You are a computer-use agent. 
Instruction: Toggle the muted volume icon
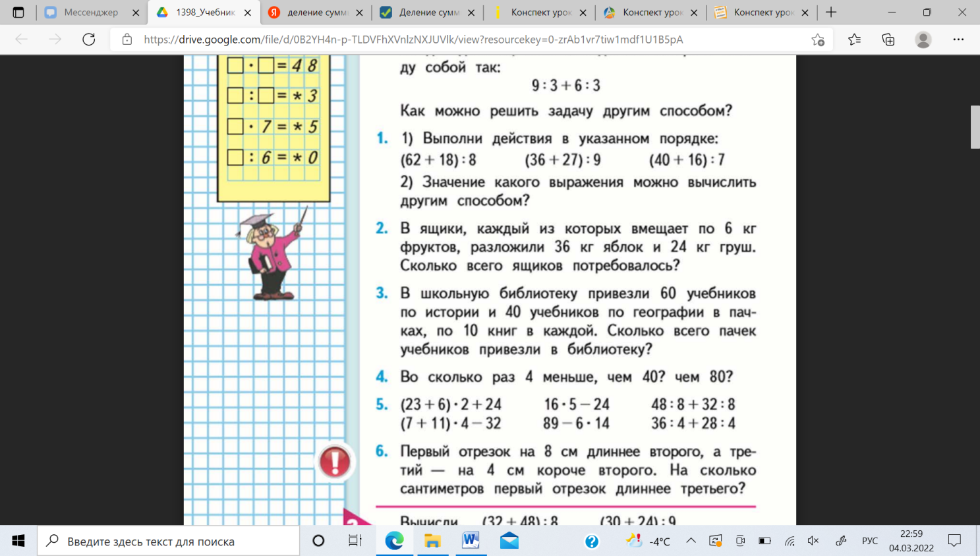813,541
